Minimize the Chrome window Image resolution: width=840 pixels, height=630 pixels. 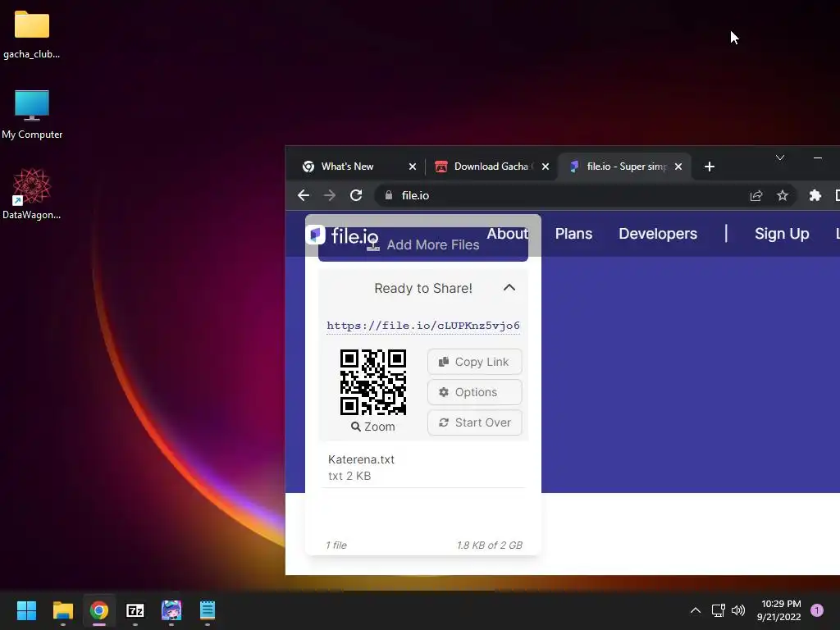tap(818, 157)
